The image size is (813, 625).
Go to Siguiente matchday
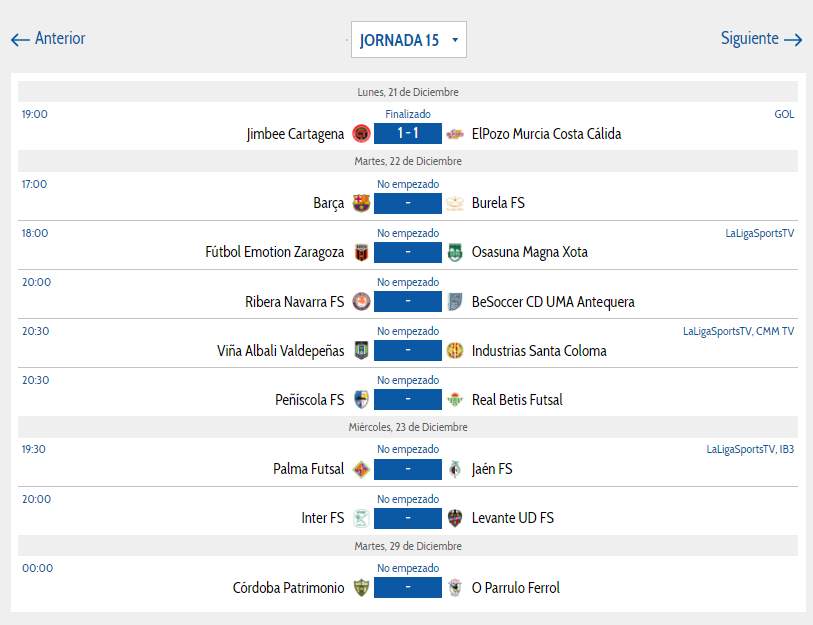pyautogui.click(x=761, y=38)
